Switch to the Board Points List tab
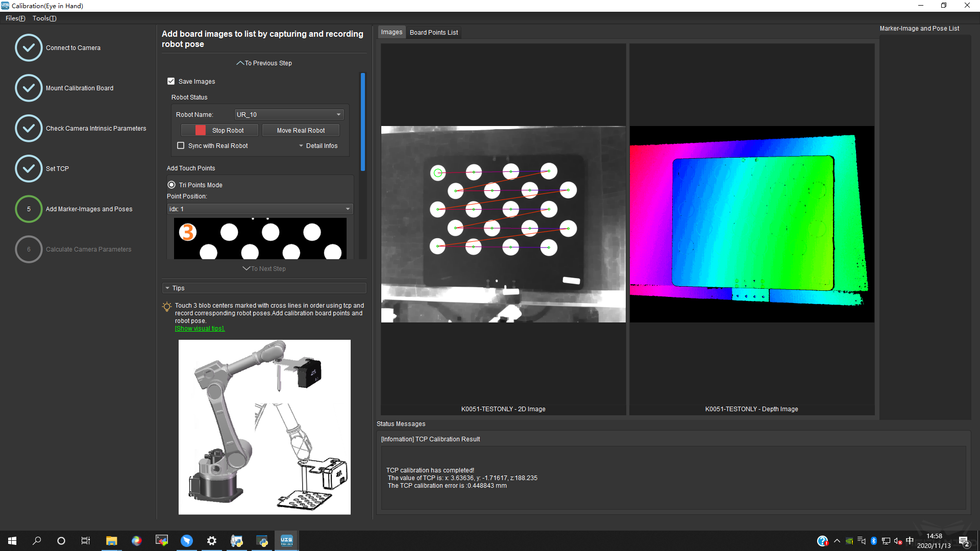The height and width of the screenshot is (551, 980). (x=433, y=33)
